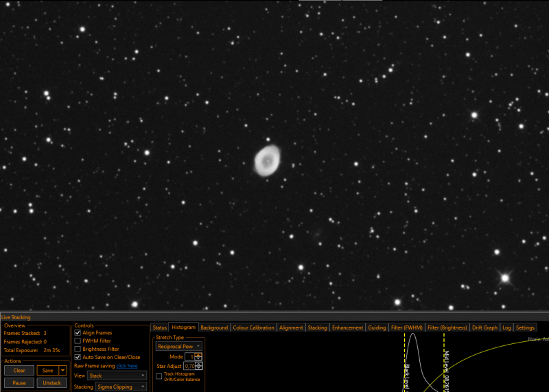Click the Frames Rejected: 0 text
The height and width of the screenshot is (392, 549).
click(x=25, y=342)
